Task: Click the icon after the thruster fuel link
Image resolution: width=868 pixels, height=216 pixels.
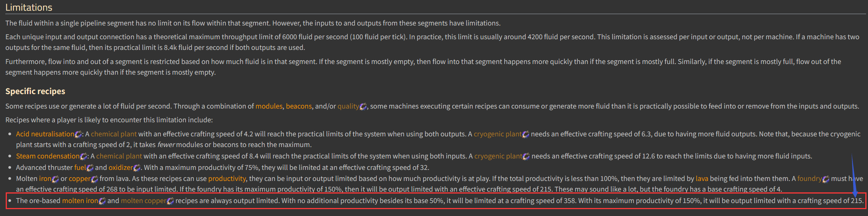Action: point(90,168)
